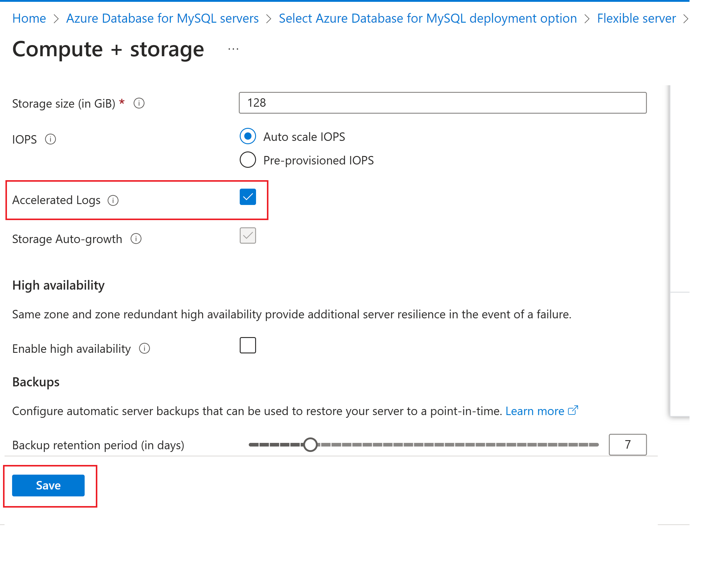Click the IOPS info icon
701x588 pixels.
pos(50,139)
